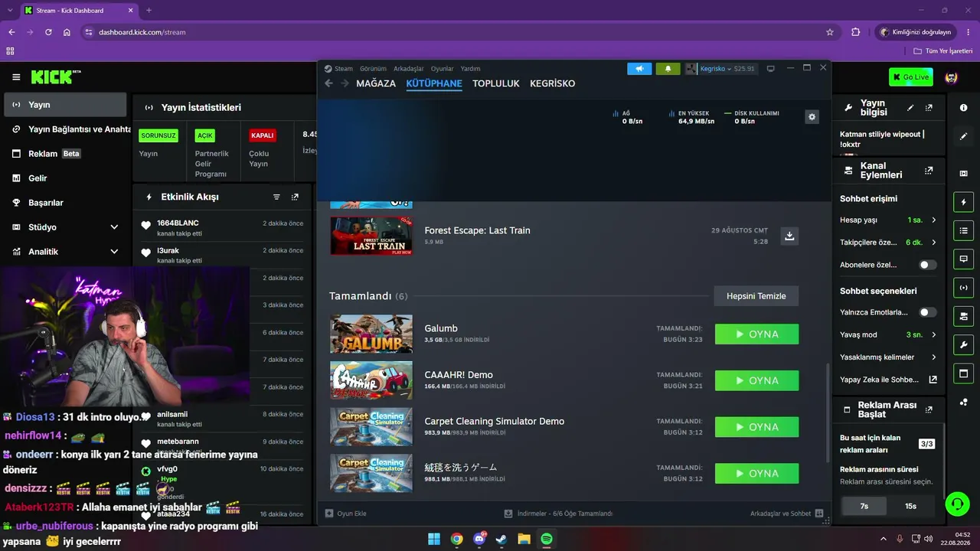980x551 pixels.
Task: Toggle the lightning activity panel in right rail
Action: click(x=963, y=202)
